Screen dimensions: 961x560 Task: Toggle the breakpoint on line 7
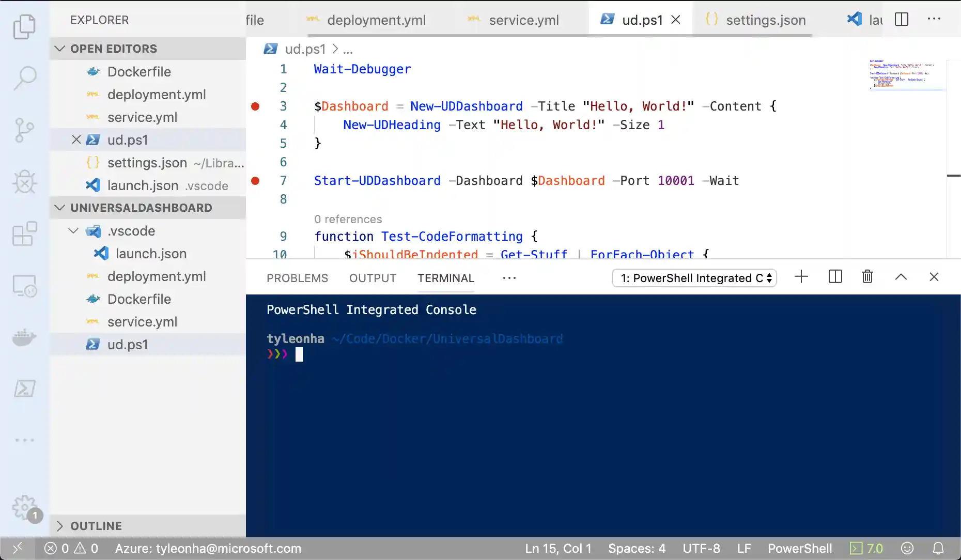click(x=255, y=181)
